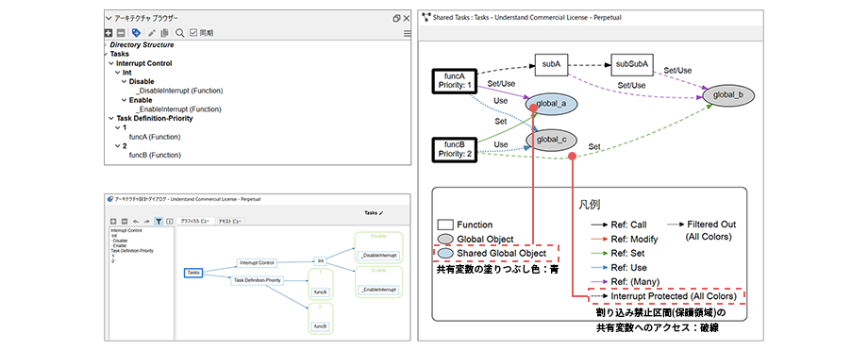The image size is (868, 350).
Task: Open the hamburger menu in Architecture Browser
Action: point(407,34)
